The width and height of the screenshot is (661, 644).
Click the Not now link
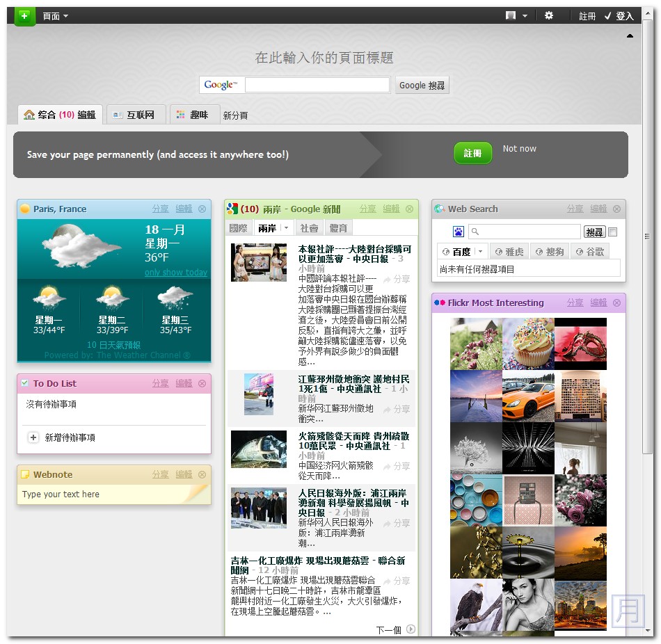pyautogui.click(x=520, y=149)
